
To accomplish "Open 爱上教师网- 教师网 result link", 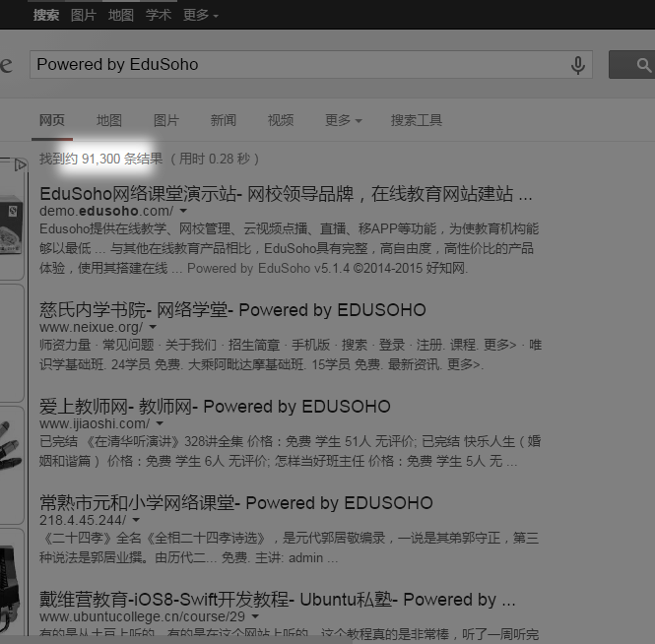I will tap(215, 407).
